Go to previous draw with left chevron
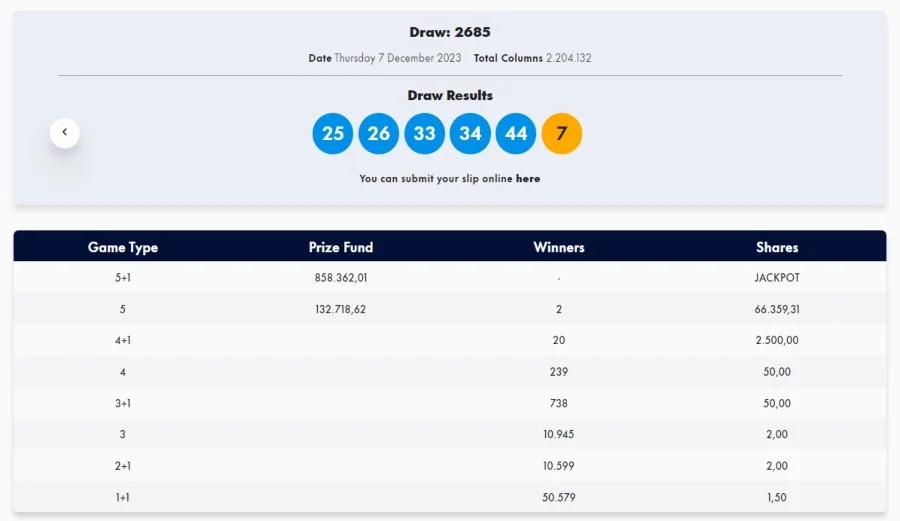The height and width of the screenshot is (521, 900). tap(65, 133)
